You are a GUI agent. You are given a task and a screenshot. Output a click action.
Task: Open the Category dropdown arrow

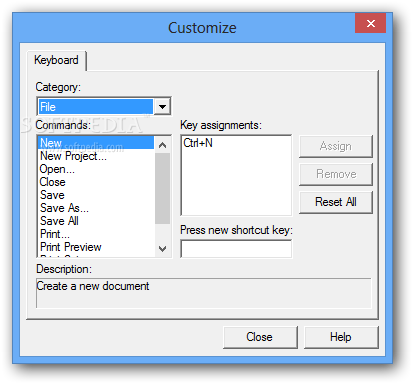click(x=162, y=107)
